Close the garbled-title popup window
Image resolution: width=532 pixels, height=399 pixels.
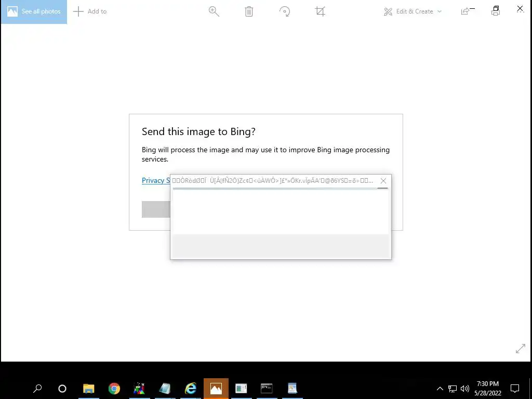click(383, 181)
